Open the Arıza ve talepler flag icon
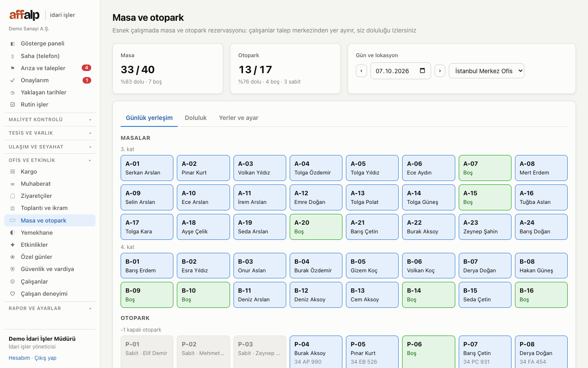This screenshot has width=588, height=368. (13, 68)
